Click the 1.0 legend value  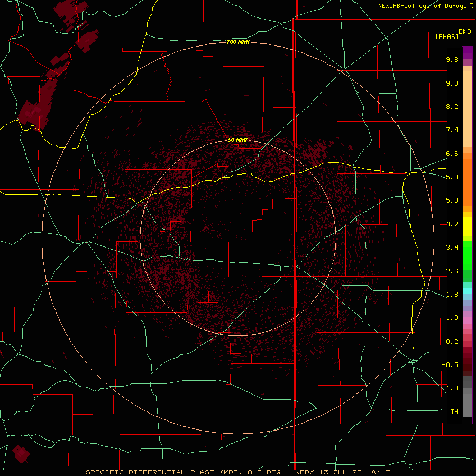point(452,318)
